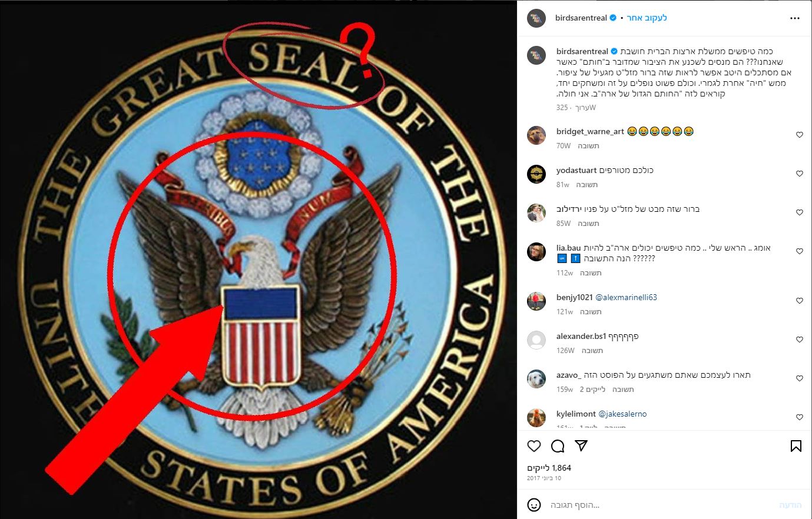Image resolution: width=812 pixels, height=519 pixels.
Task: Save the post with the bookmark icon
Action: click(796, 446)
